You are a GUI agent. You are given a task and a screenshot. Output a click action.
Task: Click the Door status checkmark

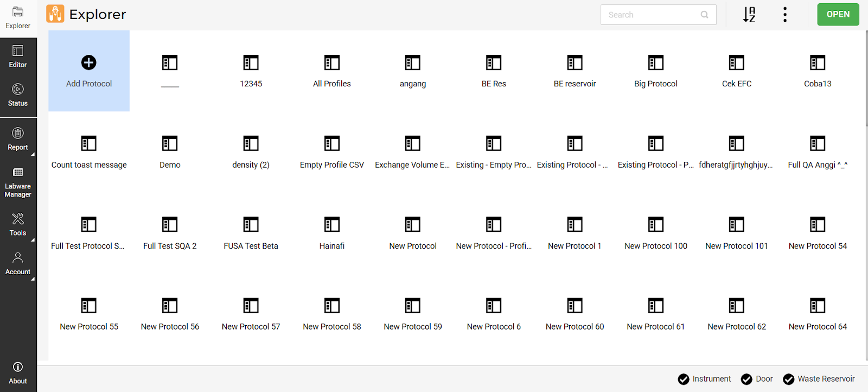[746, 379]
